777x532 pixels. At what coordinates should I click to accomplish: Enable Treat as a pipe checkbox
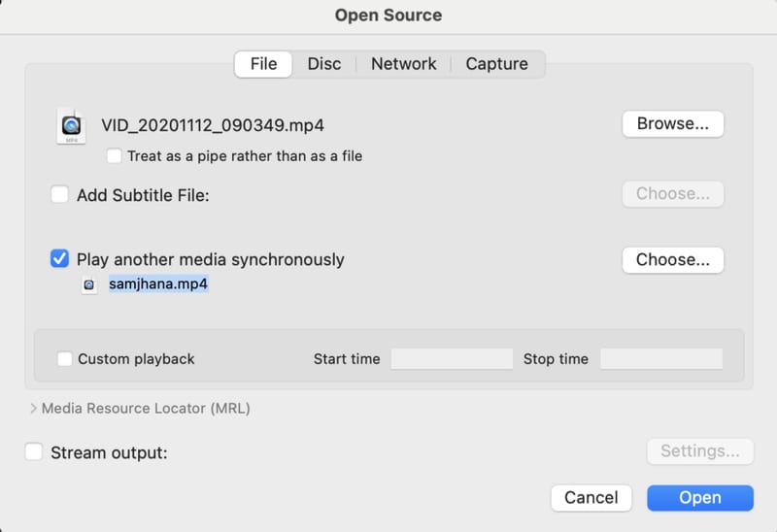click(114, 156)
